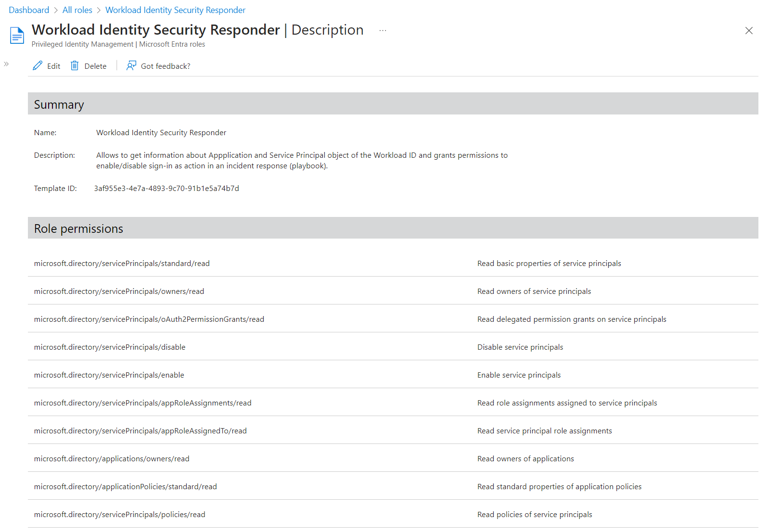The image size is (769, 532).
Task: Open the ellipsis more options menu
Action: point(383,30)
